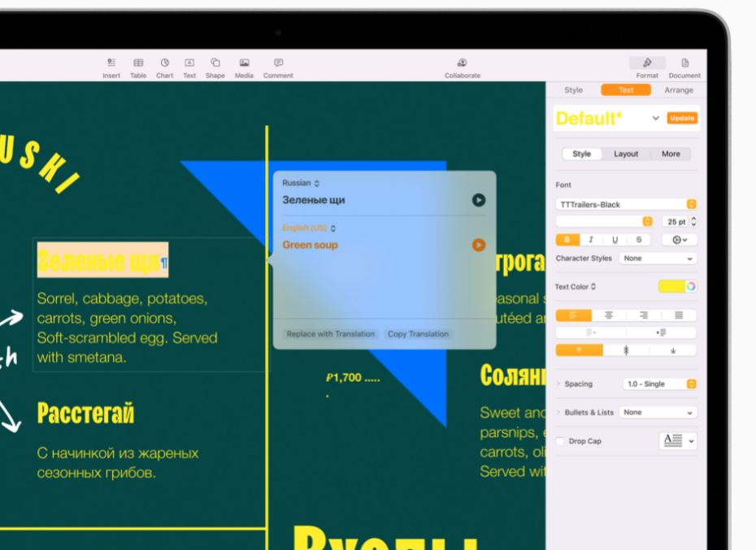Switch to the Arrange tab

tap(679, 90)
